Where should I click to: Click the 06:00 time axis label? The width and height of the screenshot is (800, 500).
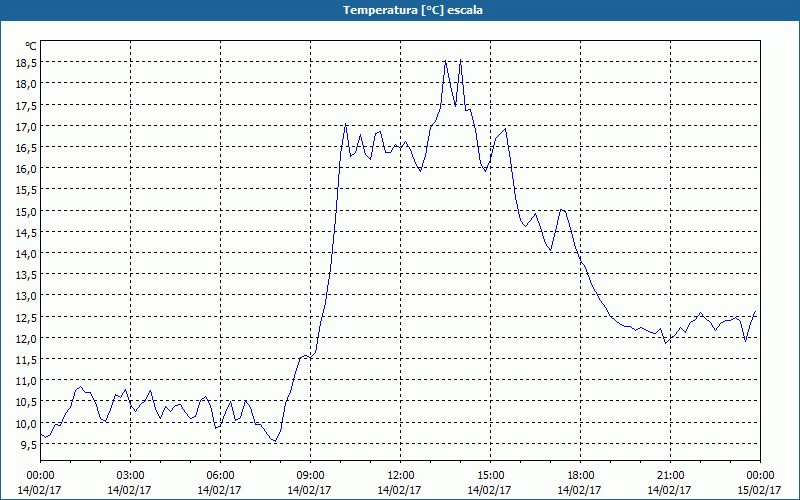(220, 476)
